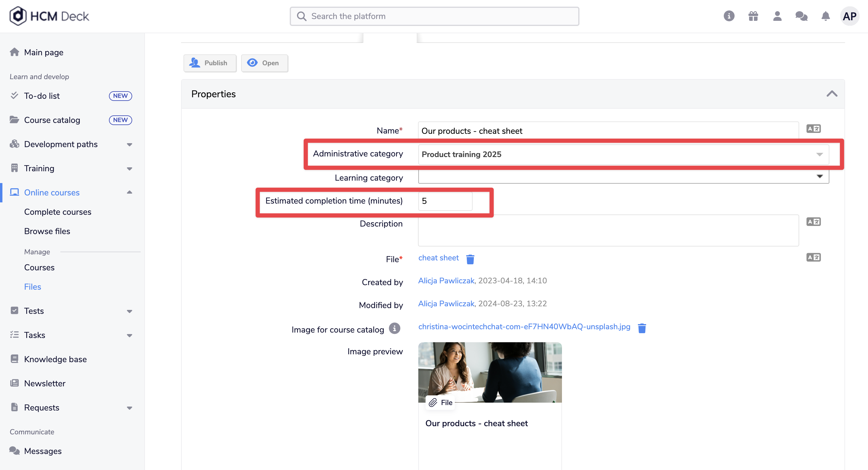Open the chat messages icon in header
The width and height of the screenshot is (868, 470).
(801, 16)
